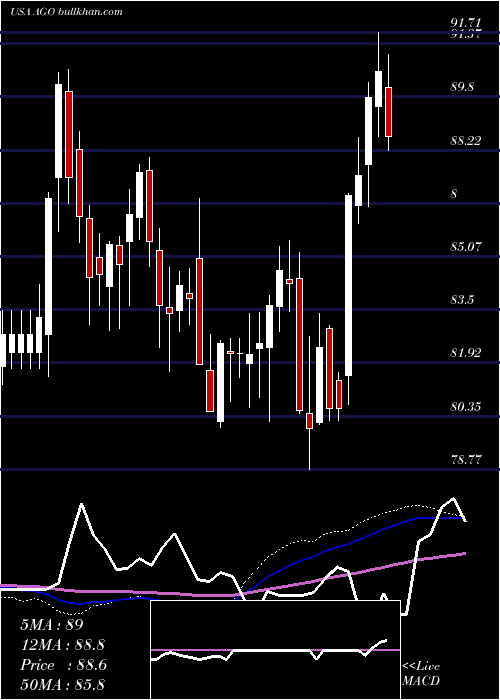Select the 85.07 price axis label

click(466, 247)
